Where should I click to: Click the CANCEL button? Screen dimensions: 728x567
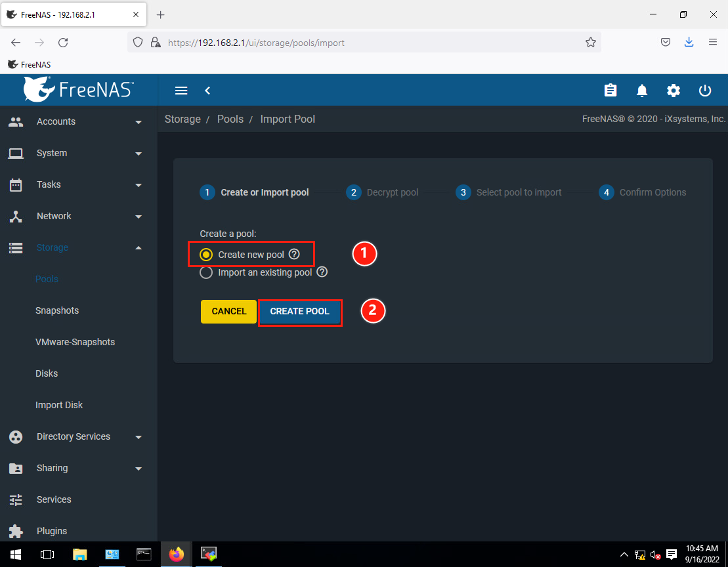point(228,311)
